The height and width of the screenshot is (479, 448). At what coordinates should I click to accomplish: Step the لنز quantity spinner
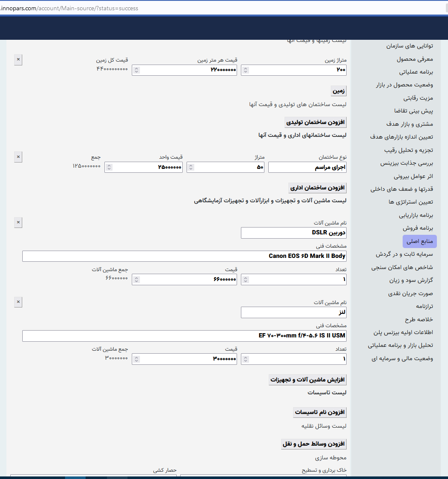(x=246, y=359)
